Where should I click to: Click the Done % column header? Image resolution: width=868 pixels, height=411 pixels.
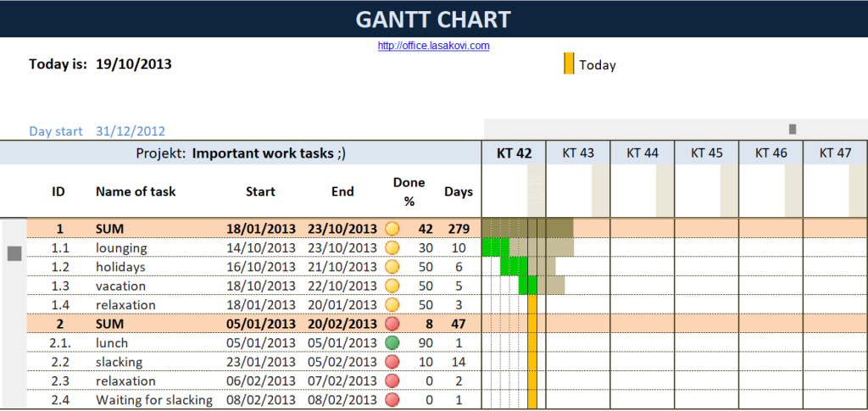click(x=409, y=192)
